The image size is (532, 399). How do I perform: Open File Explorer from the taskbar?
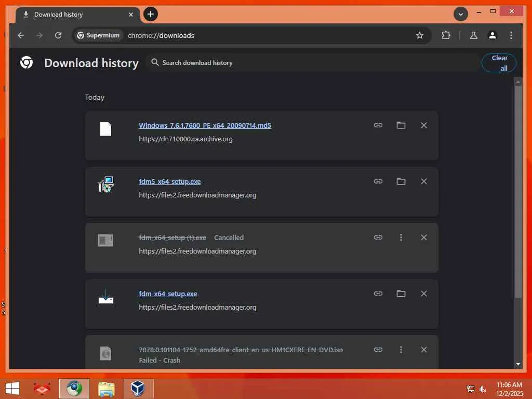coord(106,389)
